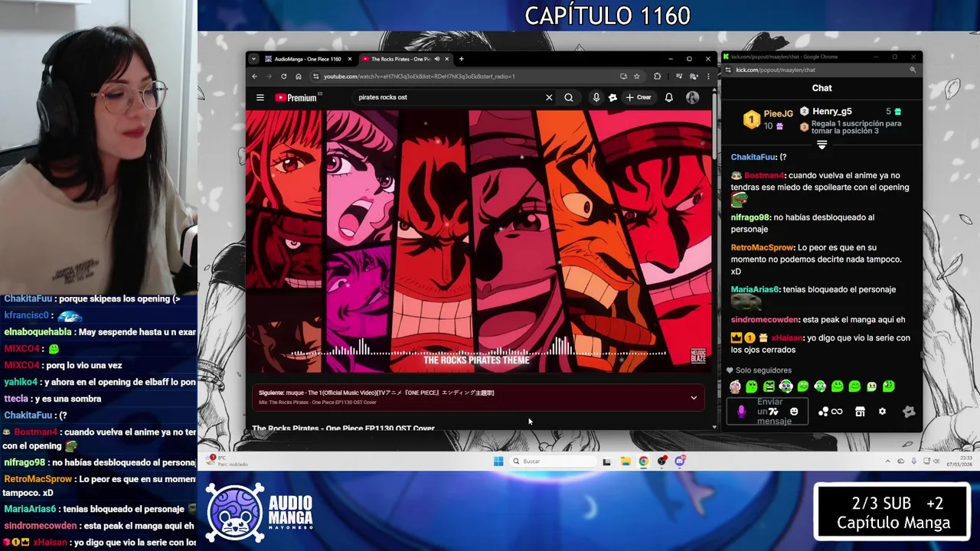980x551 pixels.
Task: Click the taskbar Buscar search box
Action: (554, 461)
